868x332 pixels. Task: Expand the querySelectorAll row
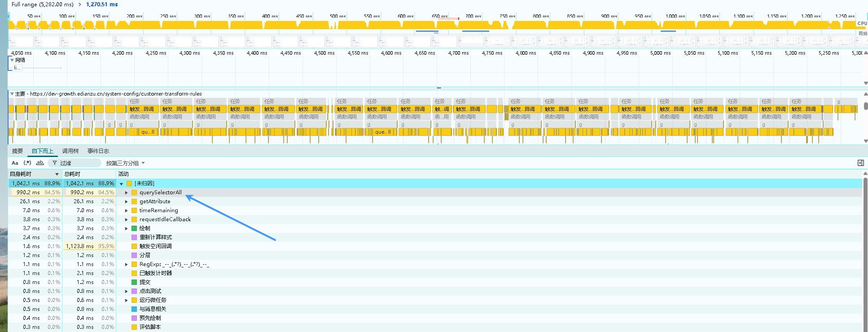coord(127,192)
